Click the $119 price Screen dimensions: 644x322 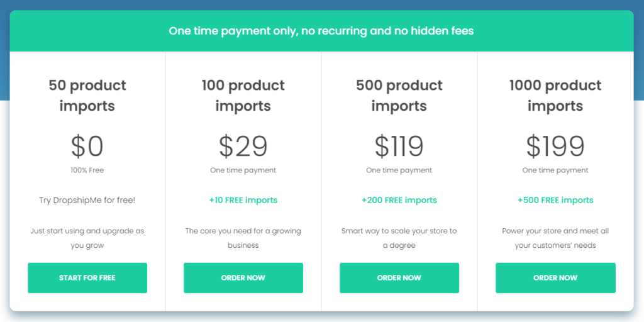(399, 147)
